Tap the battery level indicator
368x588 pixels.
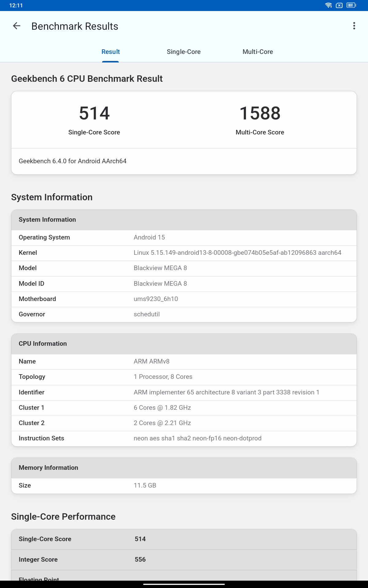click(351, 5)
